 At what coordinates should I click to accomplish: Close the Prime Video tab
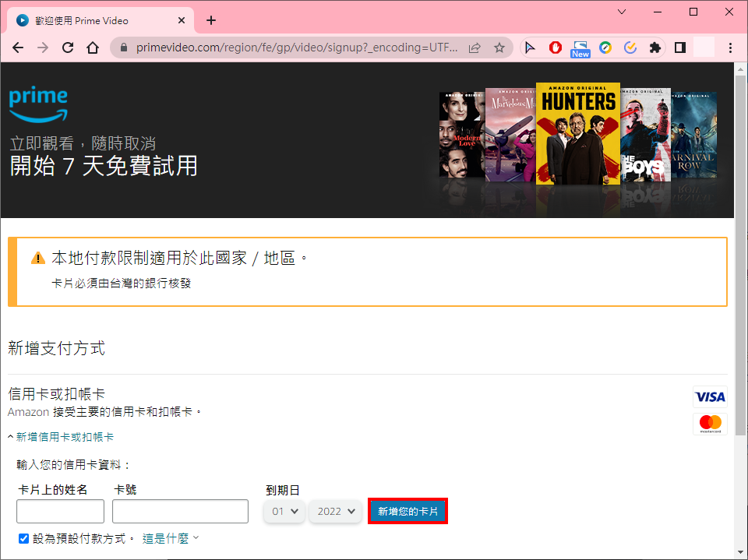182,20
